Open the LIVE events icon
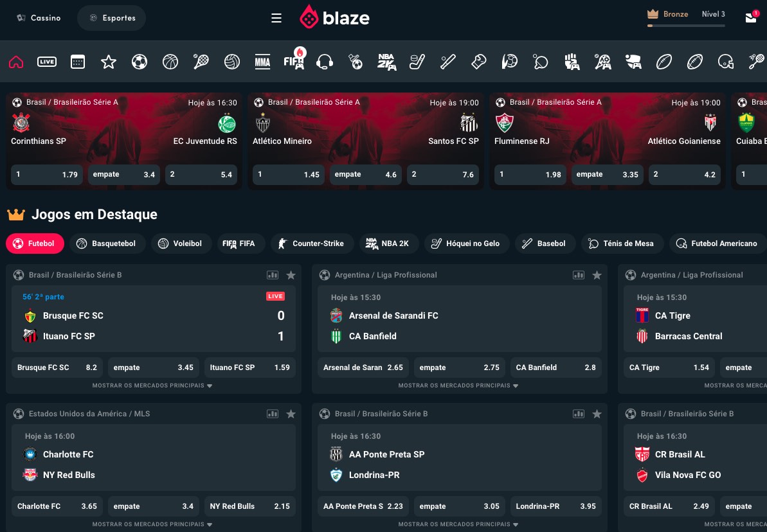The image size is (767, 532). [47, 62]
